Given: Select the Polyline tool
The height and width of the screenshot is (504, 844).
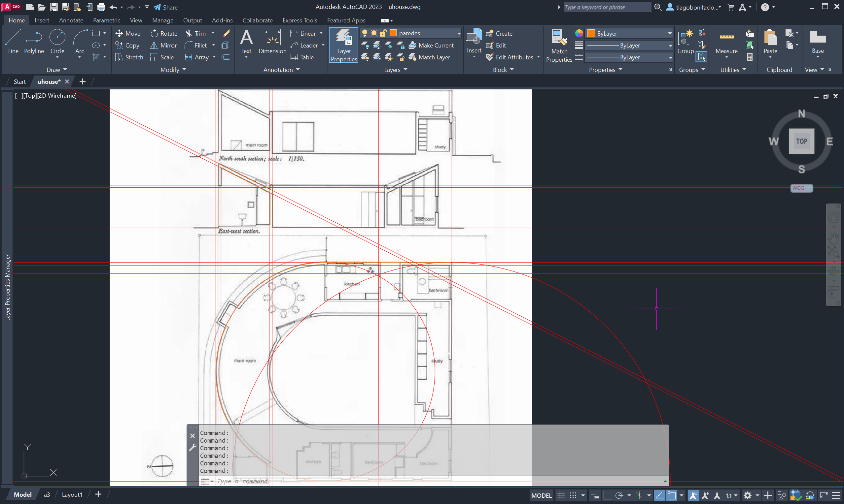Looking at the screenshot, I should [x=34, y=42].
